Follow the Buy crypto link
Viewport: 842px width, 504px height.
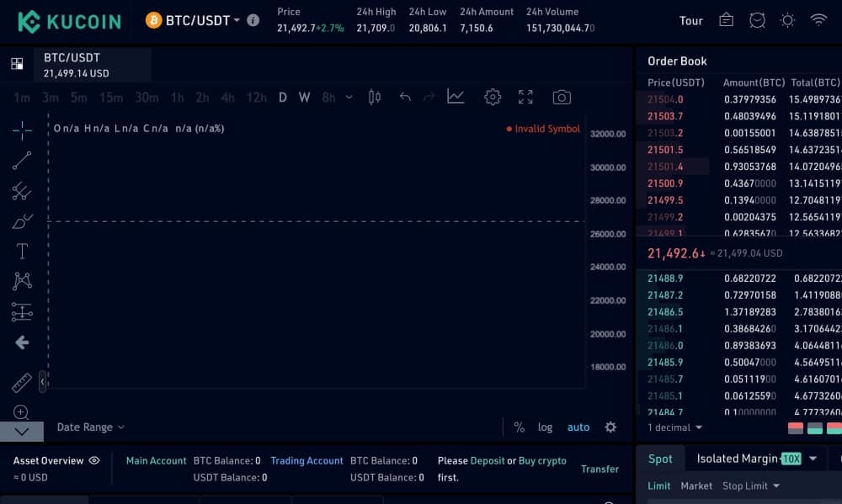pyautogui.click(x=542, y=460)
